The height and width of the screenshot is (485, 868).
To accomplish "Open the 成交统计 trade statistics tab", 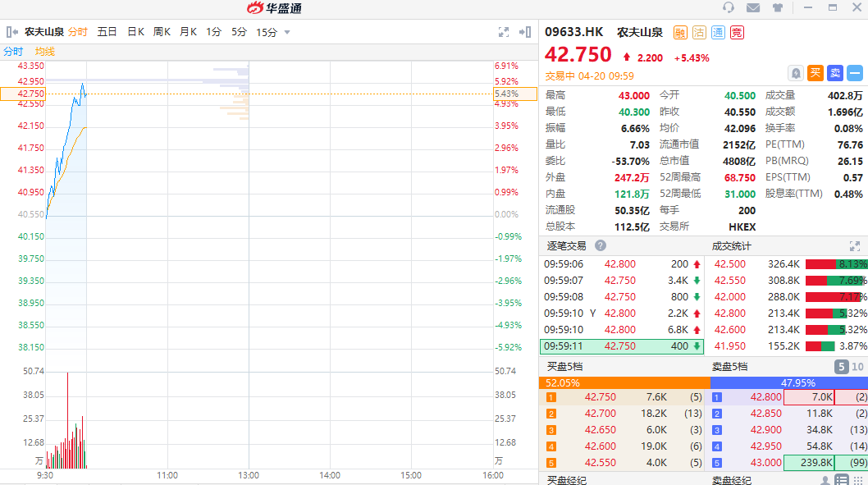I will [731, 246].
